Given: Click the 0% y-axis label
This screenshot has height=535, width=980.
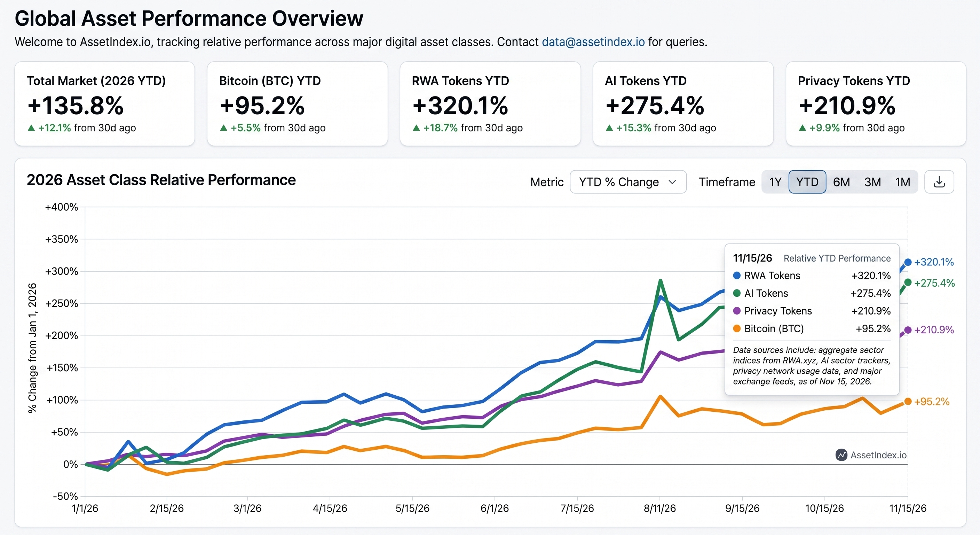Looking at the screenshot, I should pos(70,465).
